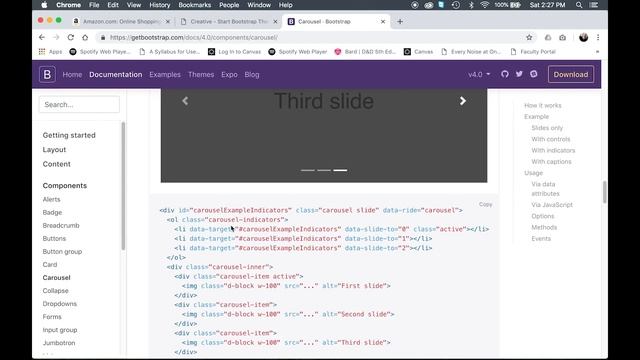The width and height of the screenshot is (640, 360).
Task: Open Collapse component page
Action: coord(56,291)
